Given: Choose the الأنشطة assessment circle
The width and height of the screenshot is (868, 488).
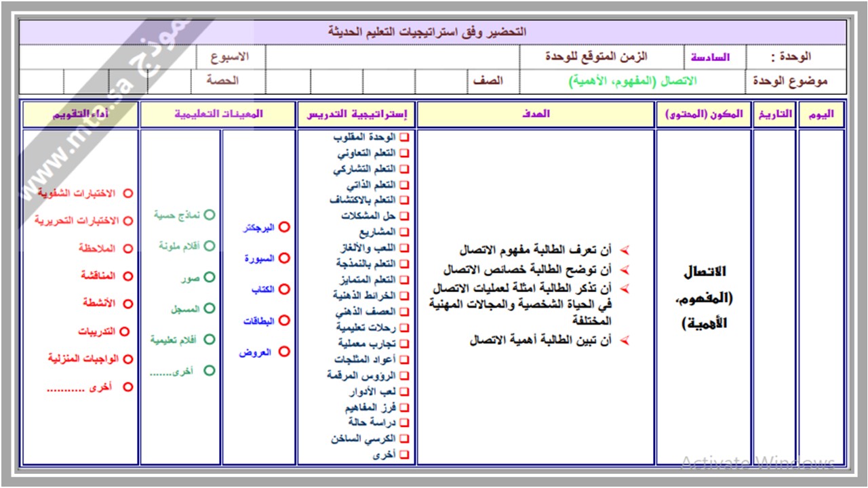Looking at the screenshot, I should click(x=127, y=303).
